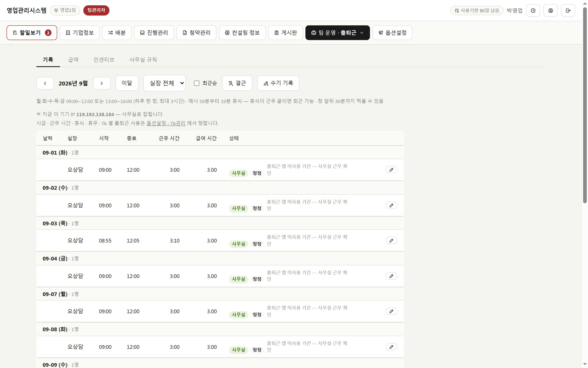
Task: Open the 기업정보 menu
Action: coord(79,33)
